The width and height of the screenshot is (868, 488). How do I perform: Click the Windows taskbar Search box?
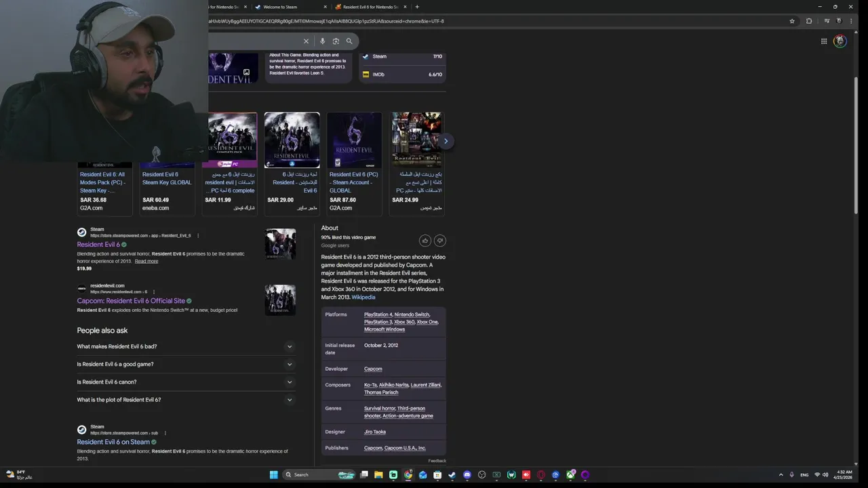pyautogui.click(x=319, y=475)
